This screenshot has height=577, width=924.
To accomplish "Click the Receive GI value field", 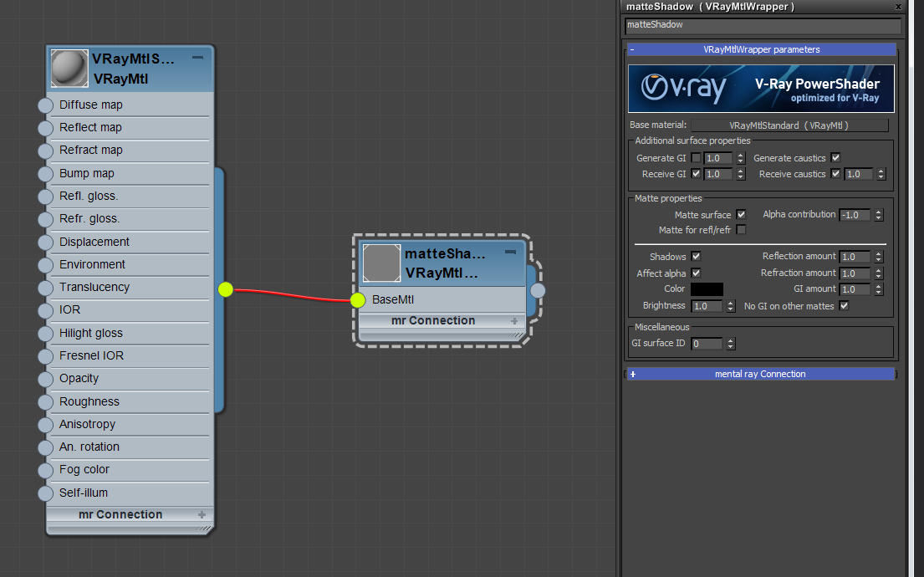I will (x=717, y=175).
